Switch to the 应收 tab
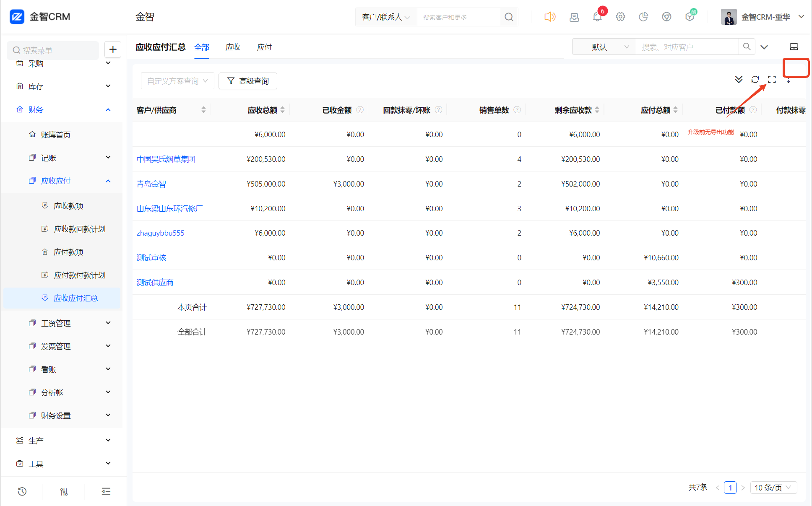 [233, 47]
